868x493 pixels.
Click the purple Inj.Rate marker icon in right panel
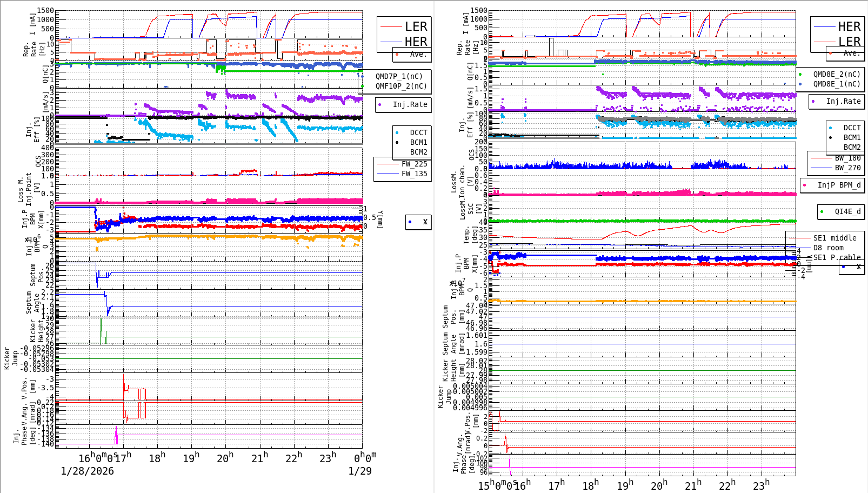coord(813,101)
